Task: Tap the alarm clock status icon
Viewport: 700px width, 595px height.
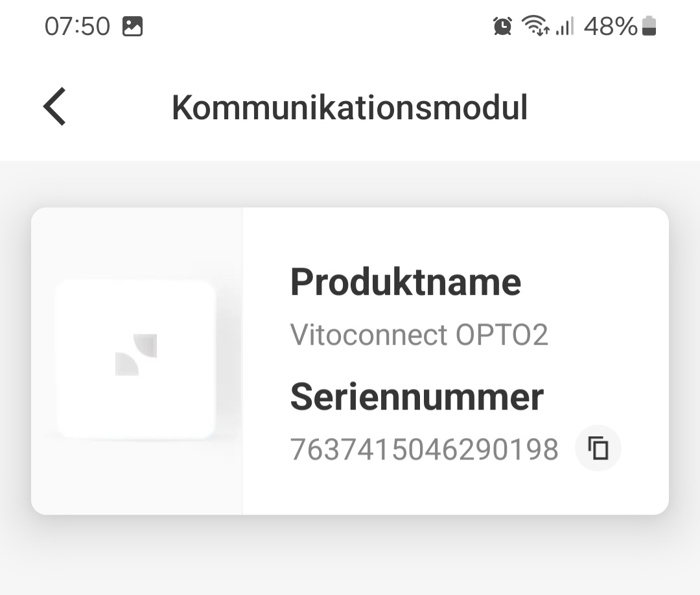Action: (503, 26)
